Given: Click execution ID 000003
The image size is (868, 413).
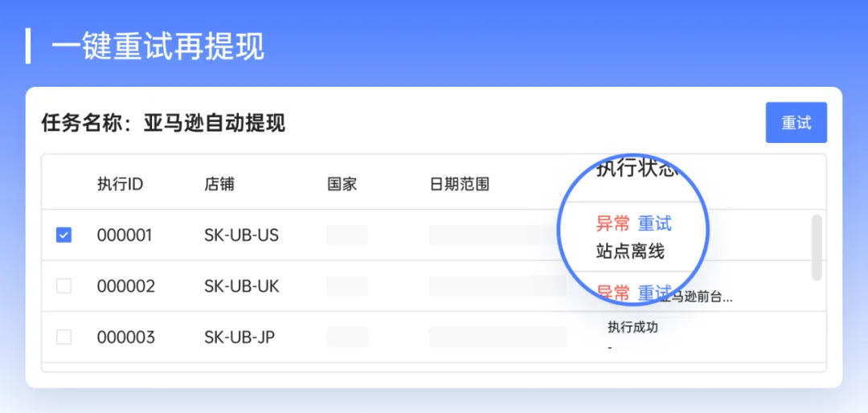Looking at the screenshot, I should (x=125, y=337).
